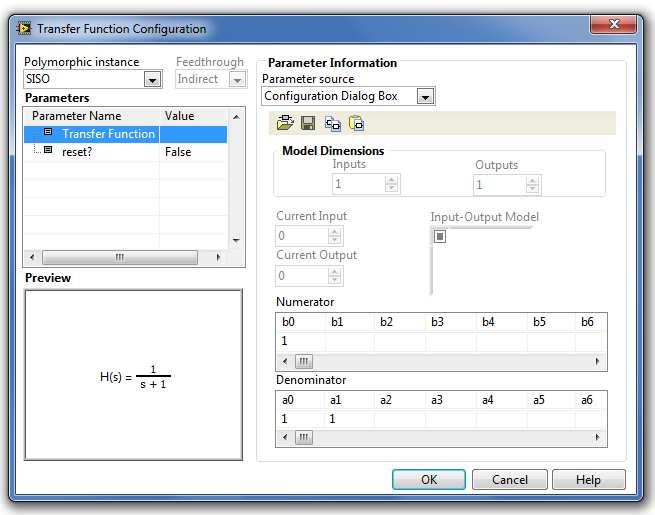This screenshot has width=655, height=515.
Task: Click the False value for reset?
Action: pyautogui.click(x=178, y=152)
